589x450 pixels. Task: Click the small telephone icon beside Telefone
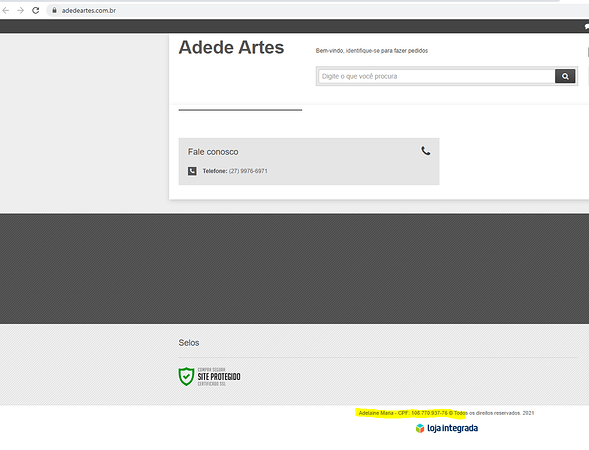pyautogui.click(x=192, y=171)
